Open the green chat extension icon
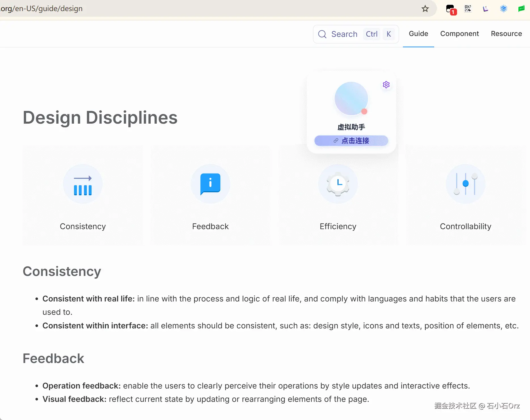Screen dimensions: 530x420 tap(521, 9)
